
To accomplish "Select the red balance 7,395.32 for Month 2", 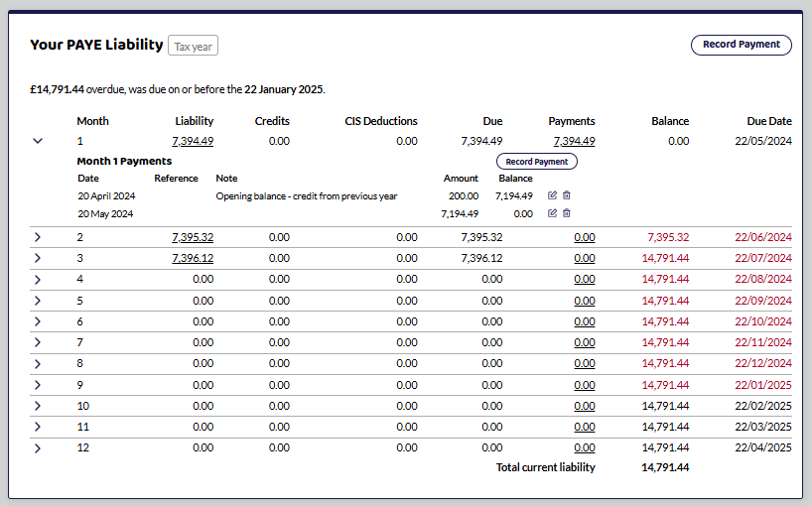I will [x=668, y=237].
